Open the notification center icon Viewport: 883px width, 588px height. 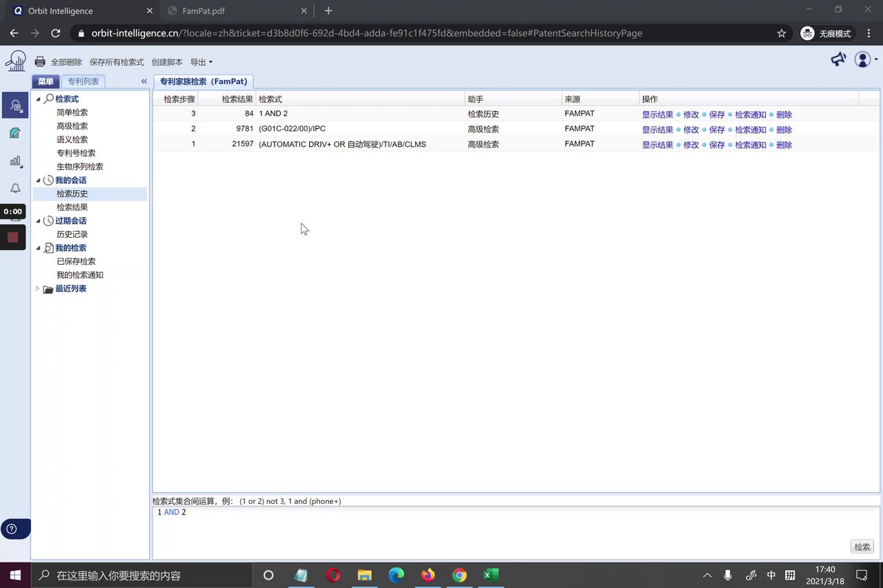point(862,575)
